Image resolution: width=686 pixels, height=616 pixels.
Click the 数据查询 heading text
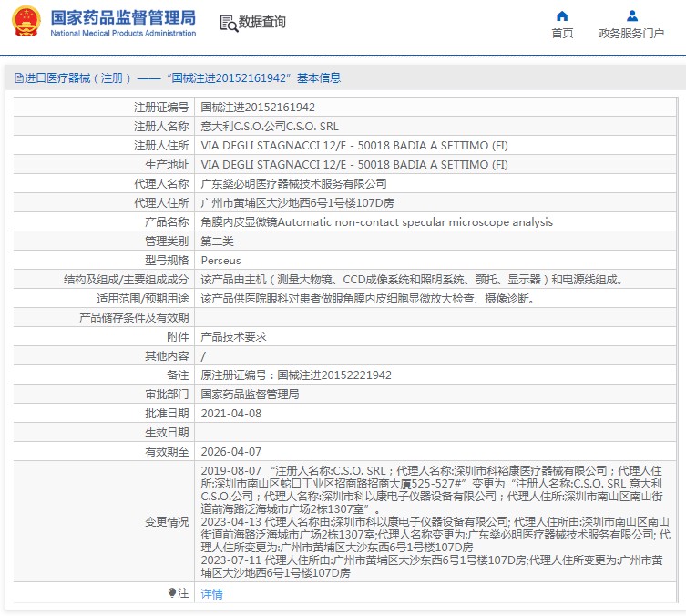click(261, 22)
